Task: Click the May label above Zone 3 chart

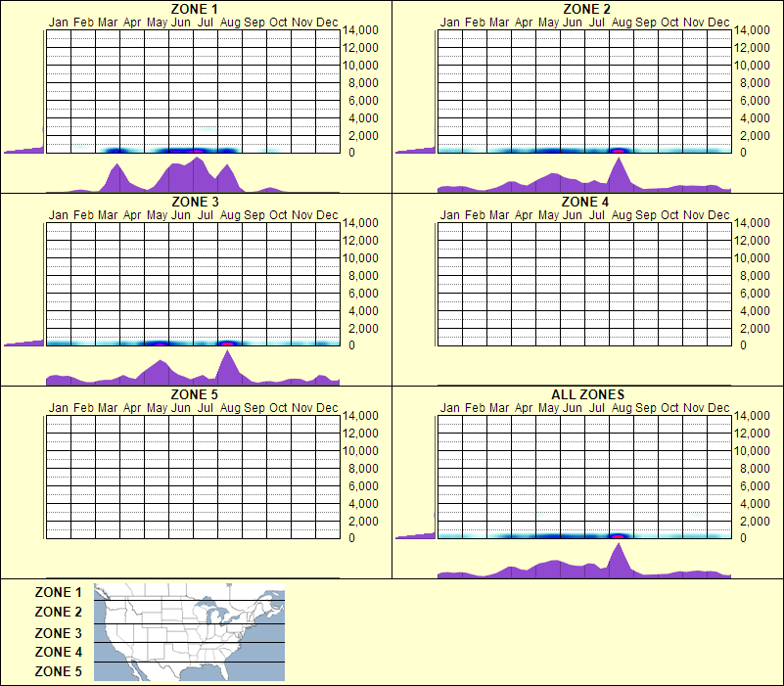Action: 157,215
